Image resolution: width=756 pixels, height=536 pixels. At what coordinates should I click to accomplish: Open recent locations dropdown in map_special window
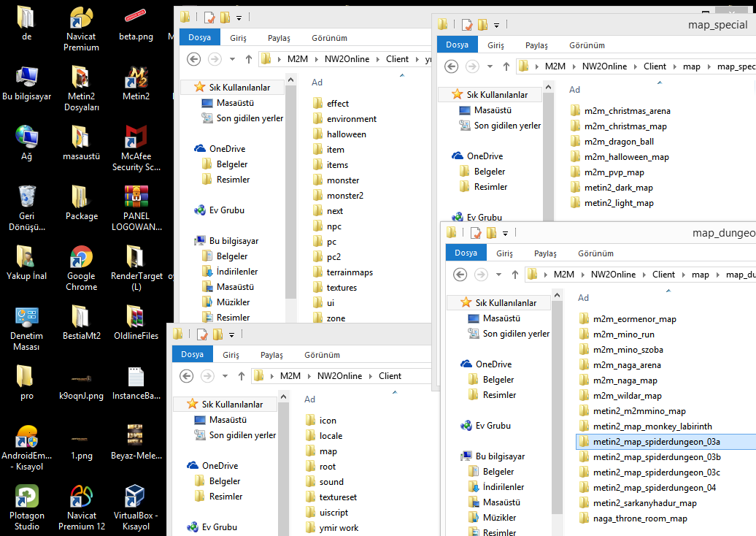pos(490,66)
